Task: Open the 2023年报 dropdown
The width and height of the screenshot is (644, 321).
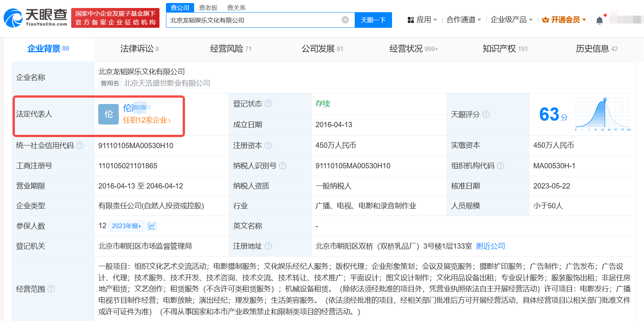Action: (126, 226)
